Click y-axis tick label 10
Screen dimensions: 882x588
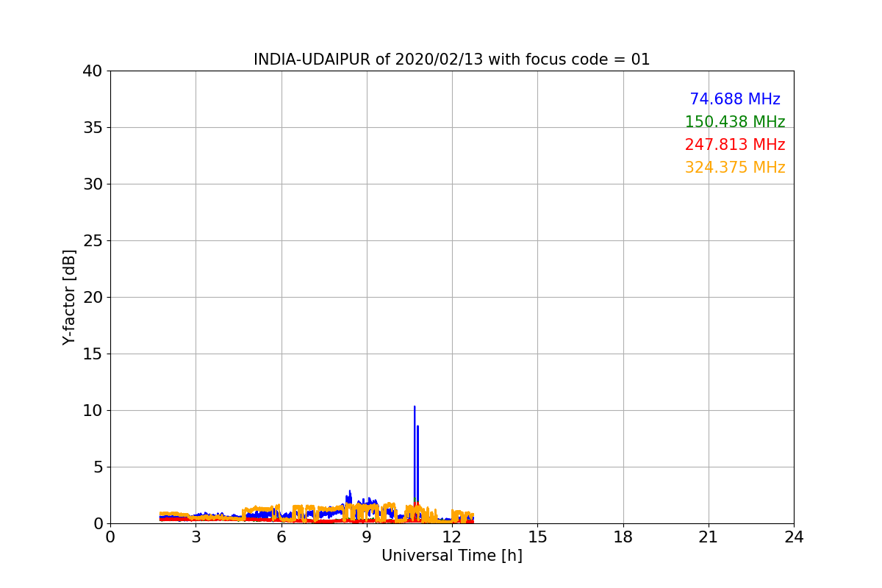(x=92, y=411)
